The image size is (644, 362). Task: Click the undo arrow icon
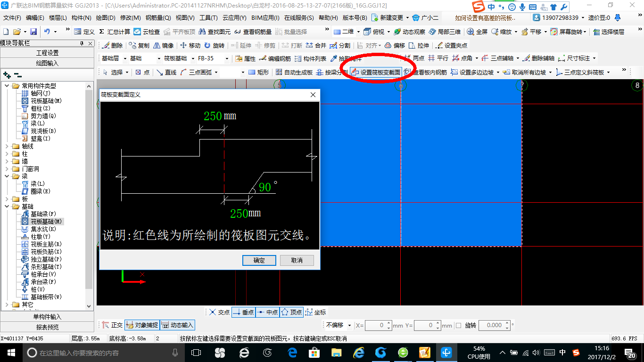[x=47, y=32]
